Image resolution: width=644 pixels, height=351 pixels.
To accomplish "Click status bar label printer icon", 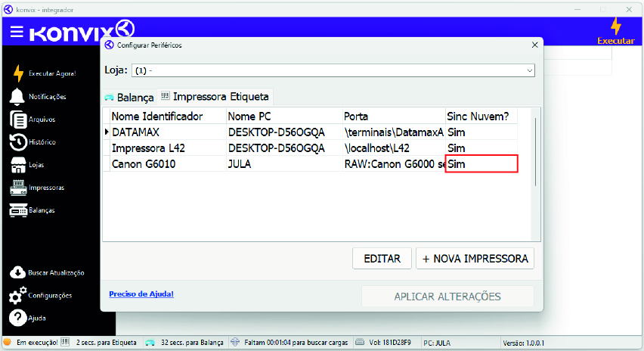I will [65, 342].
